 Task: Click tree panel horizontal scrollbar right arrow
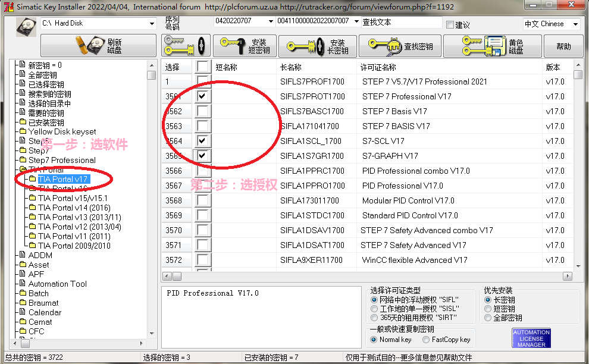141,343
